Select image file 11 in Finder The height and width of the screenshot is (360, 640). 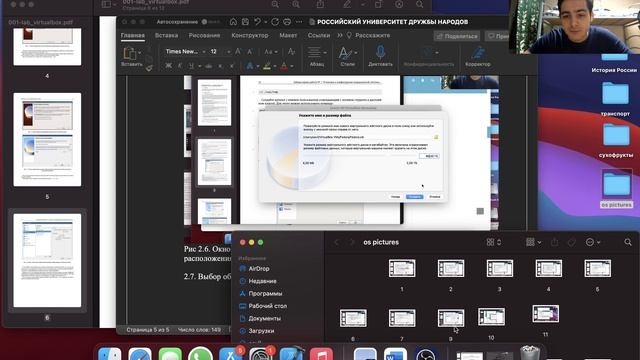[x=546, y=314]
